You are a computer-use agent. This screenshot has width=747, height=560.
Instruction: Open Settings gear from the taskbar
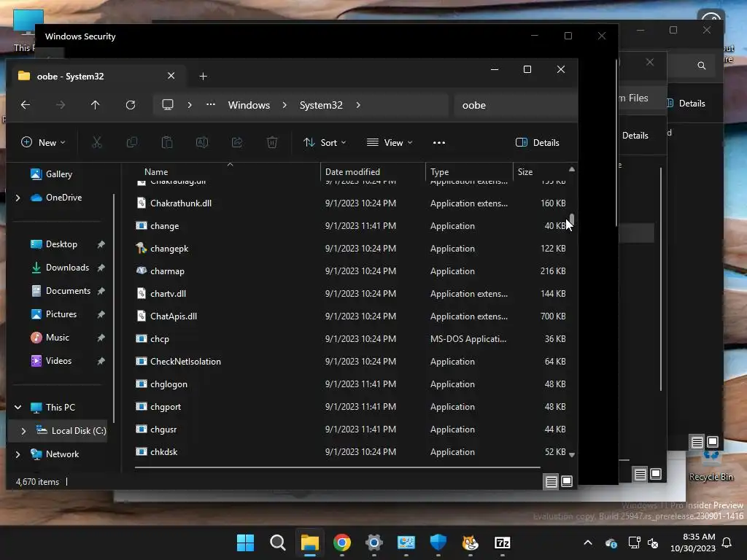point(374,542)
